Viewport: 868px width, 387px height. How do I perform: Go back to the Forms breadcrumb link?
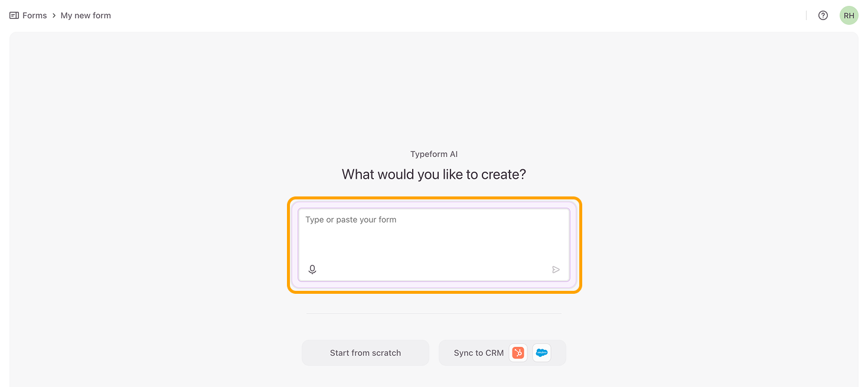(x=34, y=15)
